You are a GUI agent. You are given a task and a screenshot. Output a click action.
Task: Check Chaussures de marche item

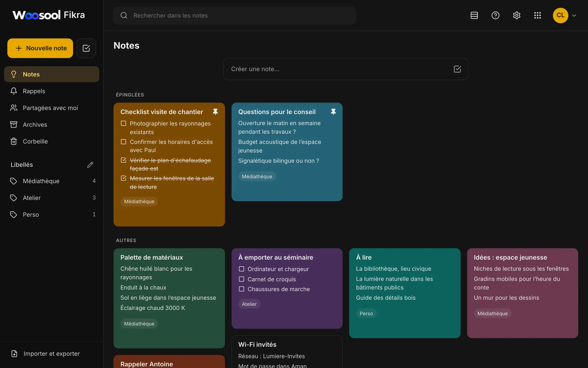click(241, 289)
